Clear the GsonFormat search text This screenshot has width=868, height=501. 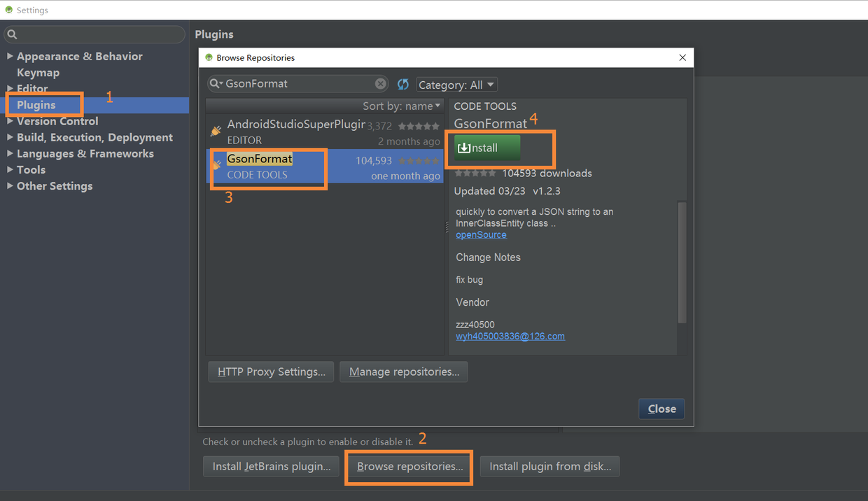tap(380, 84)
